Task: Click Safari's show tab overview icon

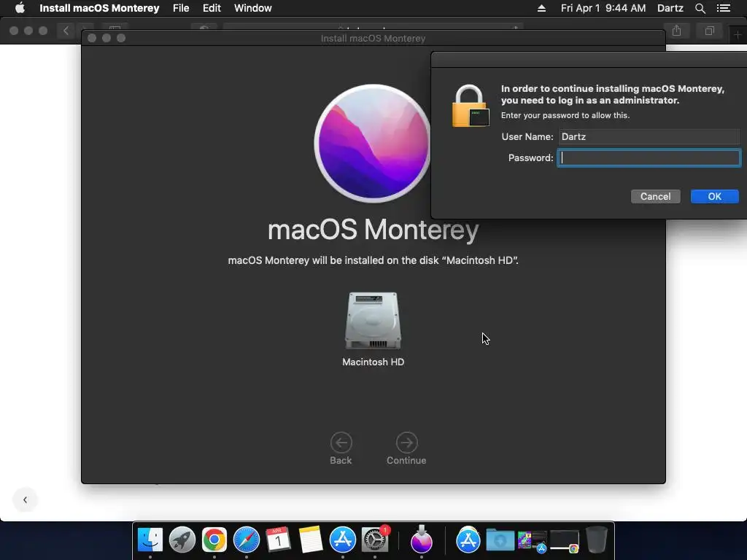Action: (x=709, y=31)
